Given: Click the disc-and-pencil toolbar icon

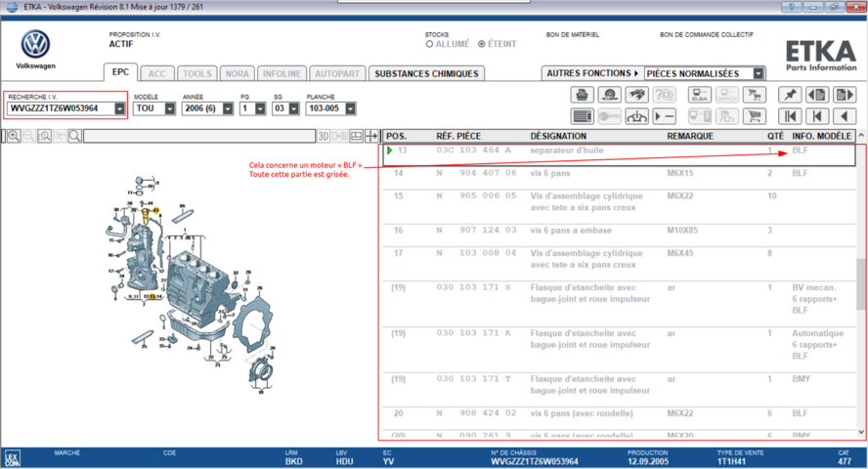Looking at the screenshot, I should [610, 95].
